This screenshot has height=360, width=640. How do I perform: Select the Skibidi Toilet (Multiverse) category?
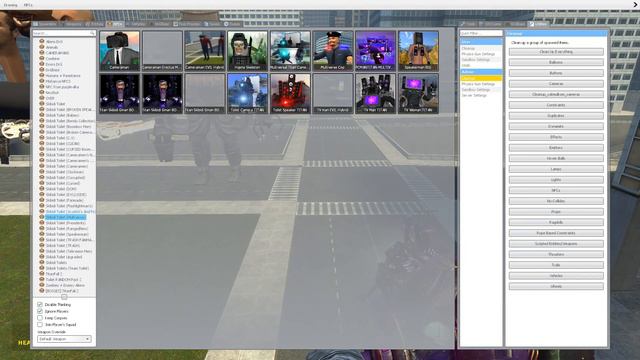click(x=66, y=217)
